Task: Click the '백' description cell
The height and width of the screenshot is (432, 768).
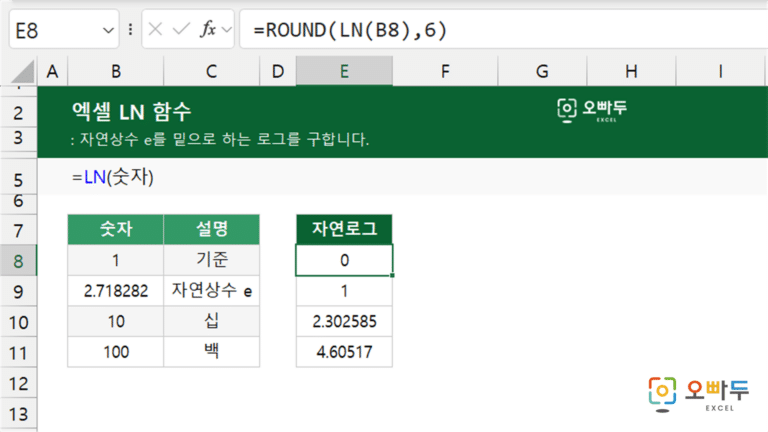Action: point(212,352)
